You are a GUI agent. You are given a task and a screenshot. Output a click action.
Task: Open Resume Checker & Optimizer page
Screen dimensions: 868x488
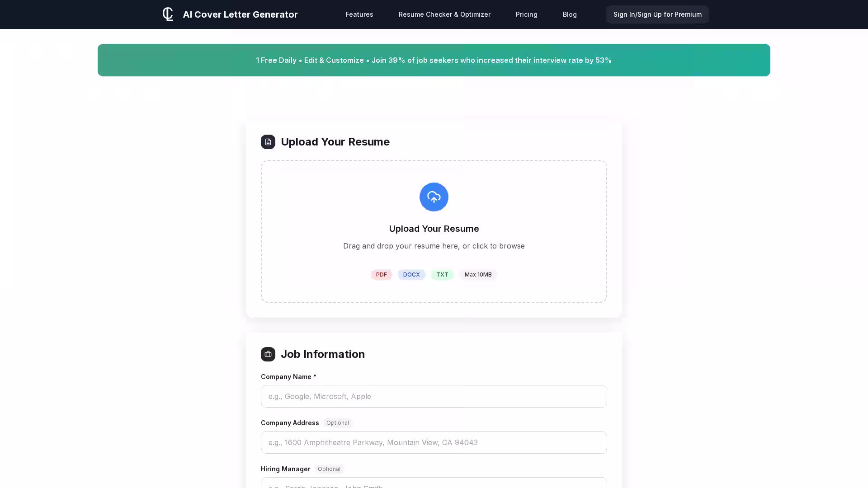click(444, 14)
